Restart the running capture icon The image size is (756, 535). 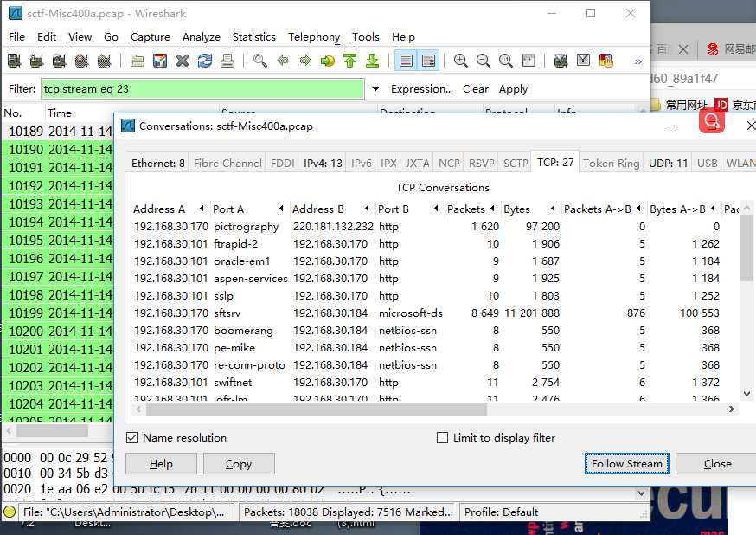pyautogui.click(x=104, y=61)
